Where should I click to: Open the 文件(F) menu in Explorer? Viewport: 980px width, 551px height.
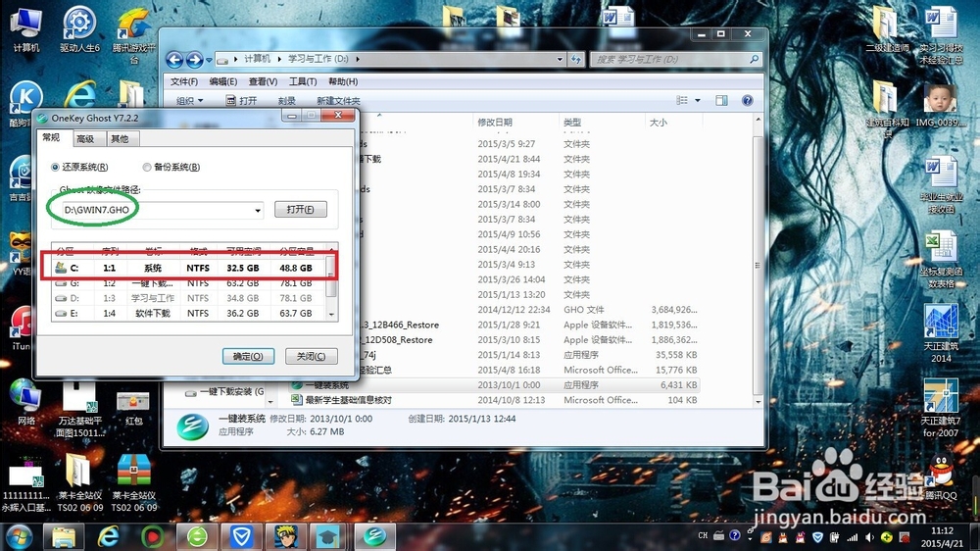184,82
